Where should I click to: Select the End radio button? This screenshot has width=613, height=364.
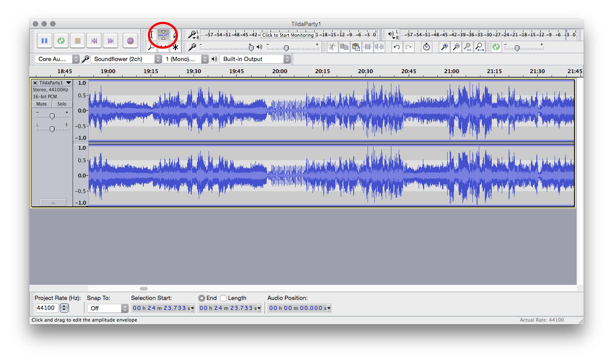[x=201, y=298]
